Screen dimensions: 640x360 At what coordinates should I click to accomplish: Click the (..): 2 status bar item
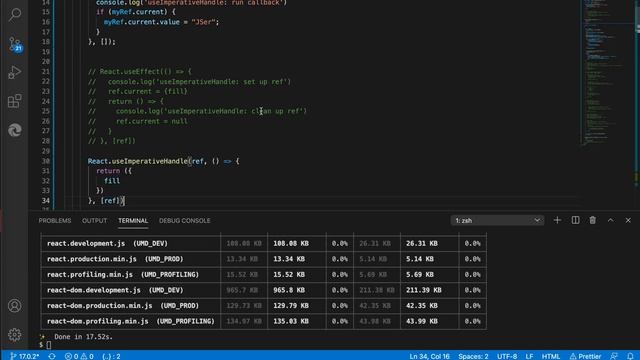pos(111,356)
